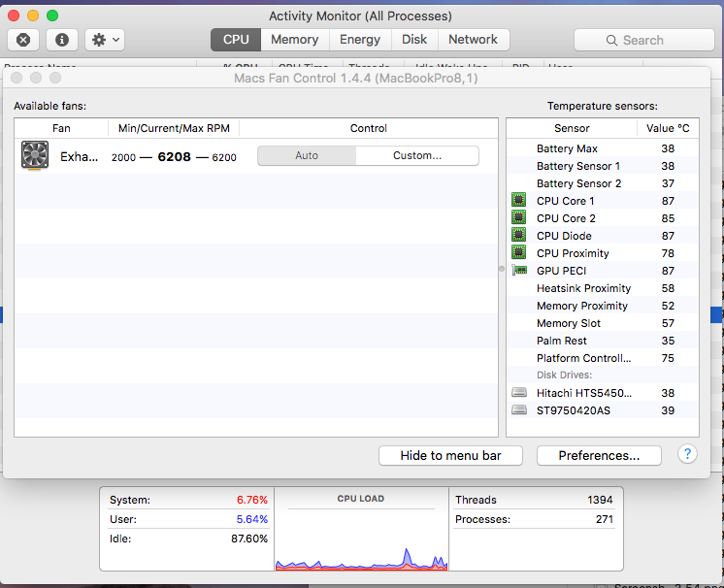Click the Threads count 1394
Screen dimensions: 724x588
[600, 500]
